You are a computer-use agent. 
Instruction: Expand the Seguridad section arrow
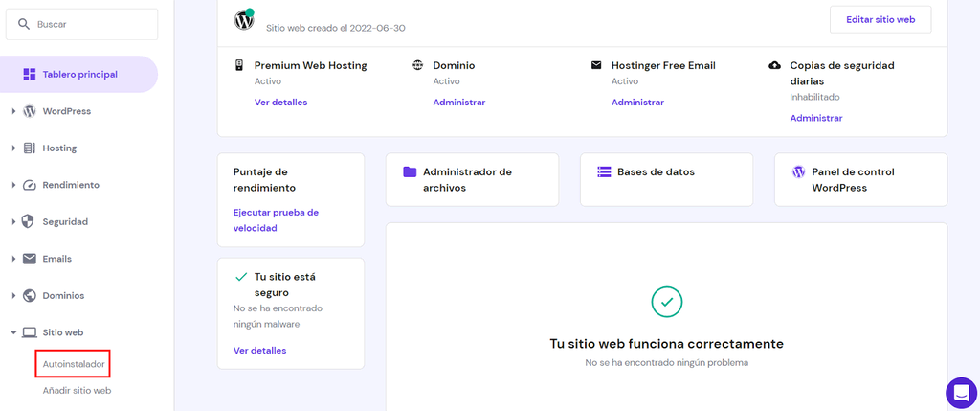coord(13,222)
